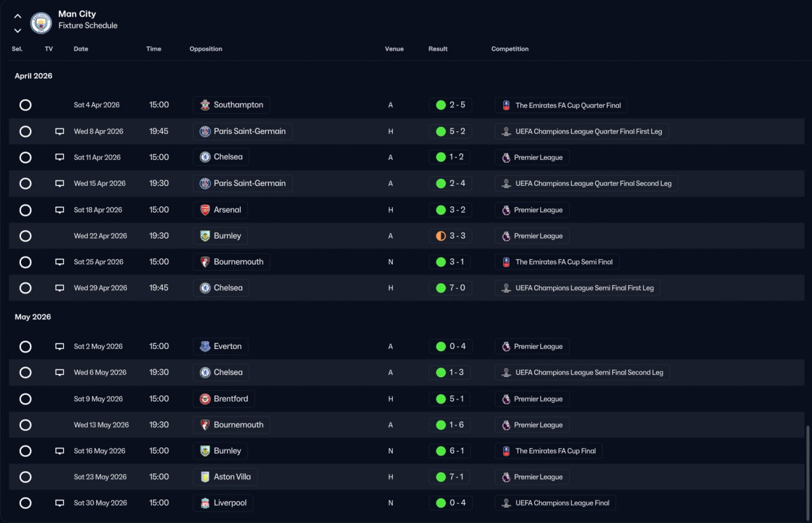Click the down chevron beside the Man City badge
Image resolution: width=812 pixels, height=523 pixels.
tap(18, 30)
